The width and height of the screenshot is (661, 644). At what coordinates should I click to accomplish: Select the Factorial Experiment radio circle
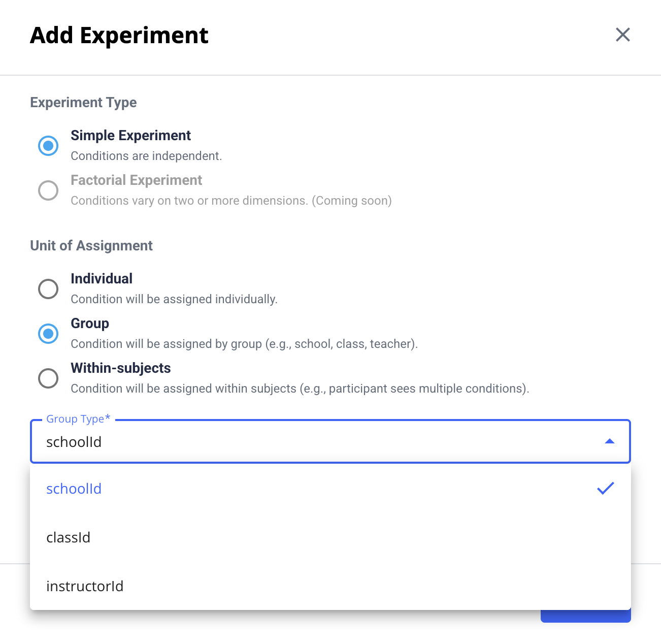48,190
